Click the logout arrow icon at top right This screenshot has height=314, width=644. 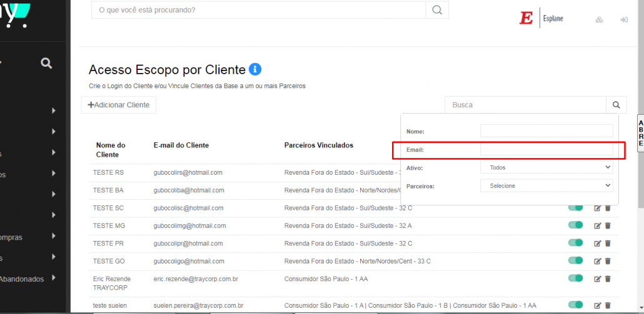coord(623,20)
